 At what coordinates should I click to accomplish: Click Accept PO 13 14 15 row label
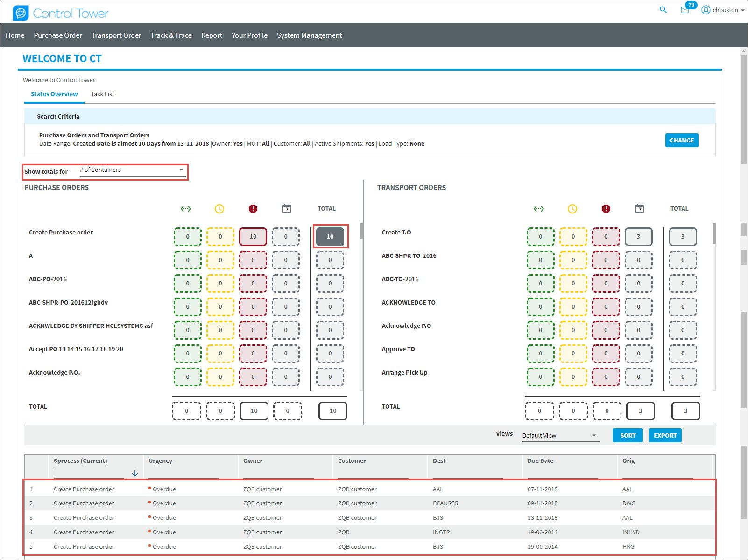pyautogui.click(x=76, y=349)
